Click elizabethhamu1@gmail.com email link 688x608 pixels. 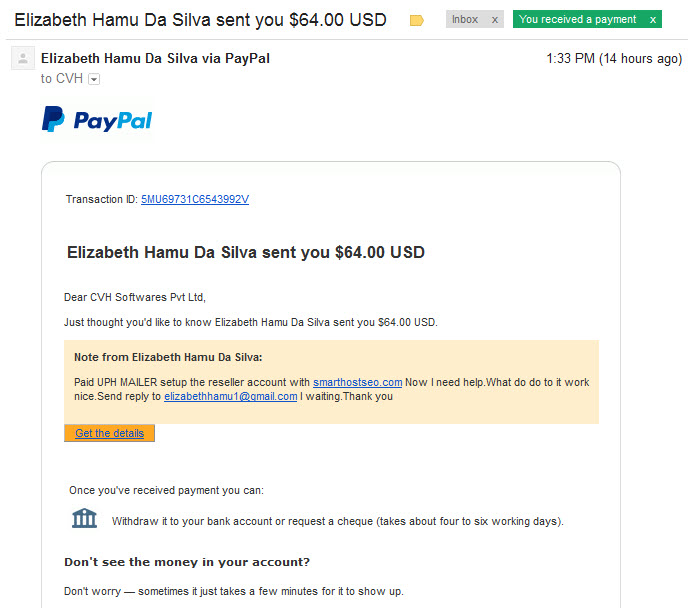pos(230,396)
